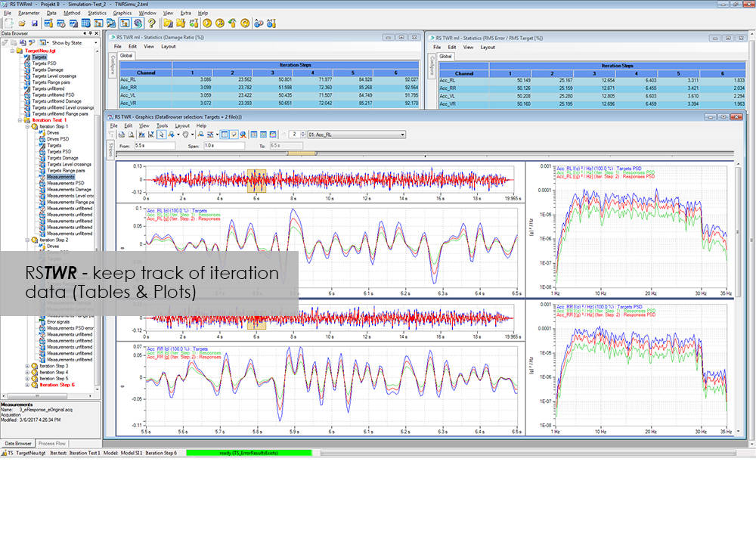The width and height of the screenshot is (756, 536).
Task: Click the Help question mark toolbar icon
Action: click(151, 23)
